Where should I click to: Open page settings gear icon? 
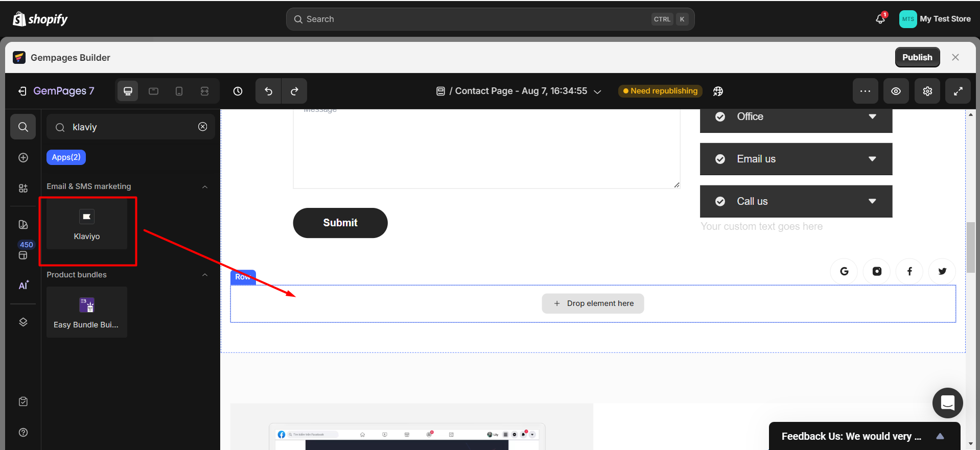pyautogui.click(x=927, y=91)
